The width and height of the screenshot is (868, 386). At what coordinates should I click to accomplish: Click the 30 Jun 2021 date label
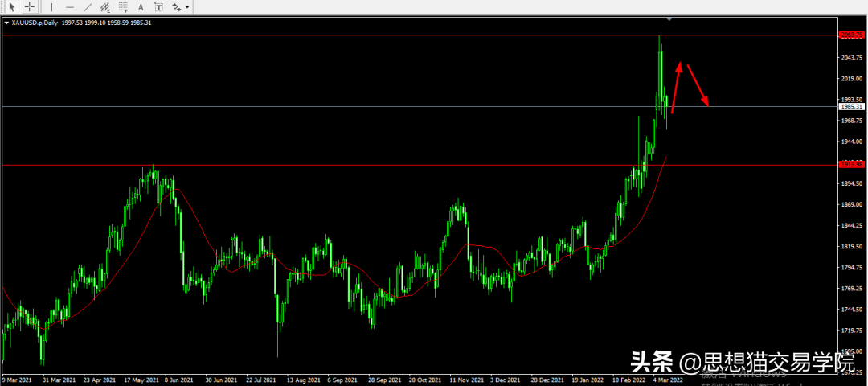tap(222, 380)
